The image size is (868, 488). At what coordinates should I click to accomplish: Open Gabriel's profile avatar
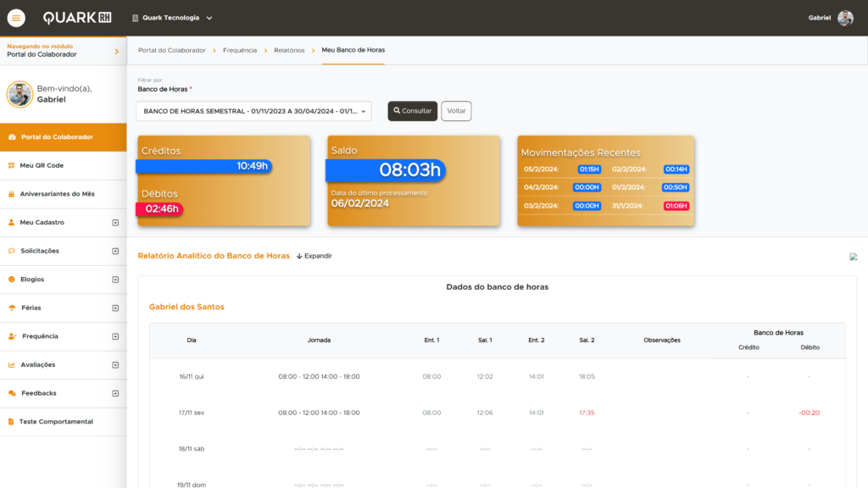point(844,17)
